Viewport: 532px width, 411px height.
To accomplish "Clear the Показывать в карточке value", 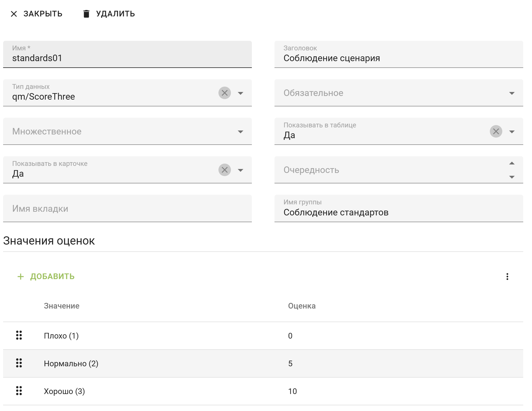I will [224, 170].
